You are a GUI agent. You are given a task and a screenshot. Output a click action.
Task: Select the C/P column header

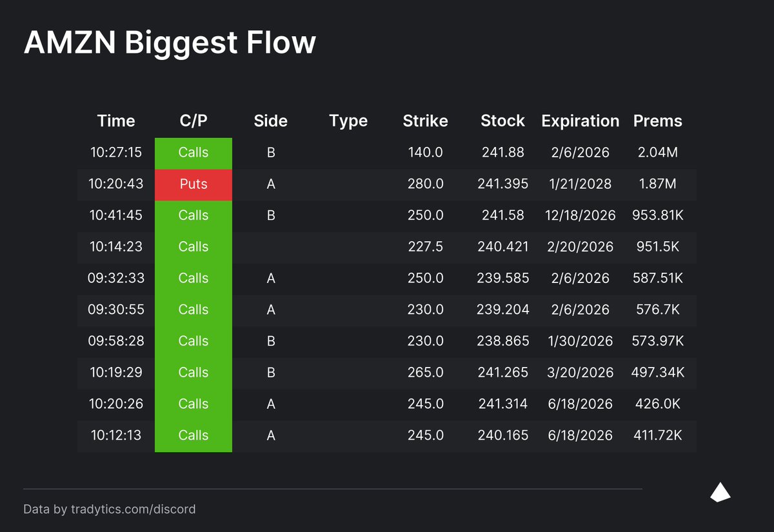193,121
